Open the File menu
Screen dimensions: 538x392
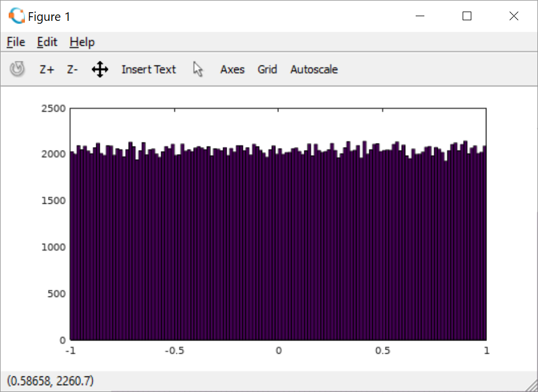point(16,42)
